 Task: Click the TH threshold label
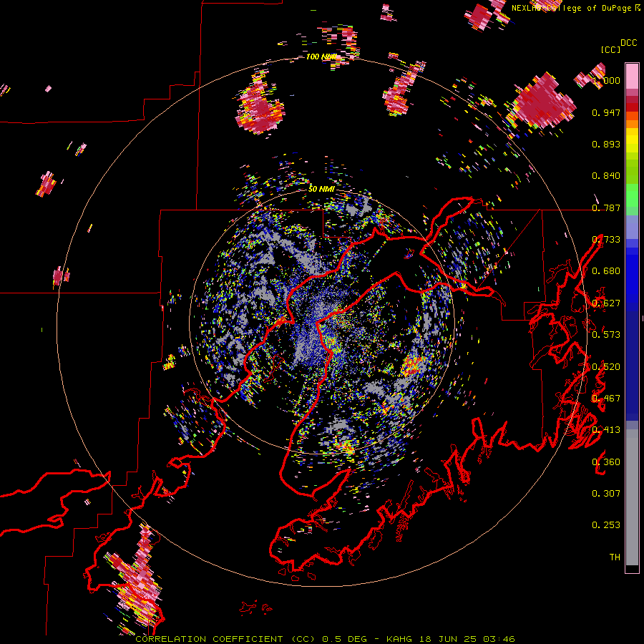615,557
